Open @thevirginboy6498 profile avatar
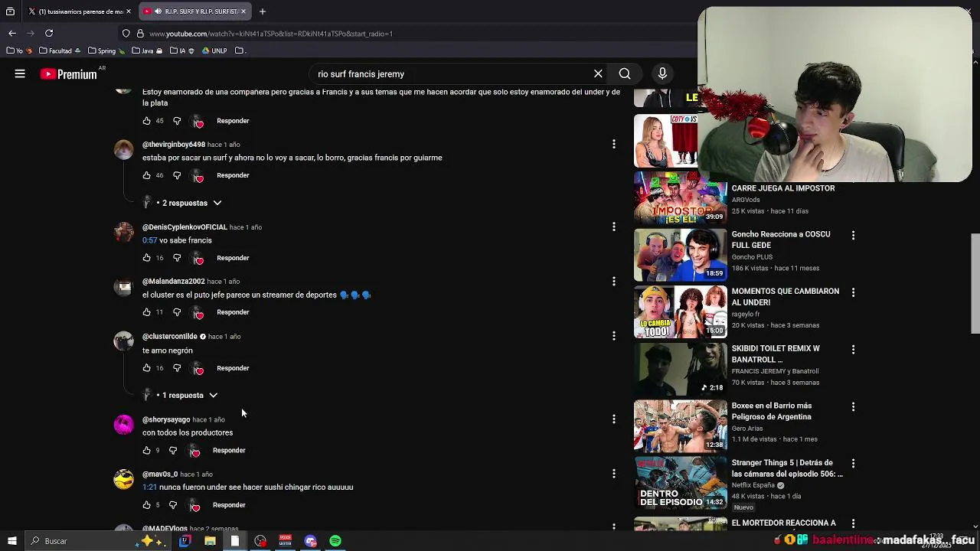Screen dimensions: 980x551 click(123, 149)
